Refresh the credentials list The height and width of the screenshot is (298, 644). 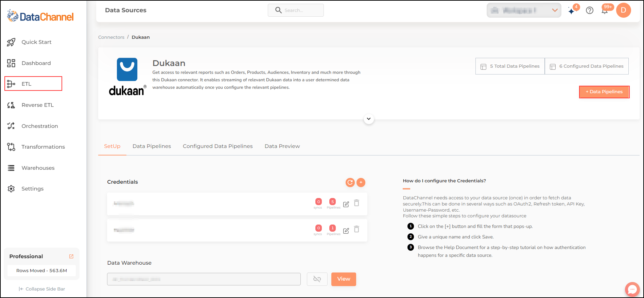coord(350,182)
